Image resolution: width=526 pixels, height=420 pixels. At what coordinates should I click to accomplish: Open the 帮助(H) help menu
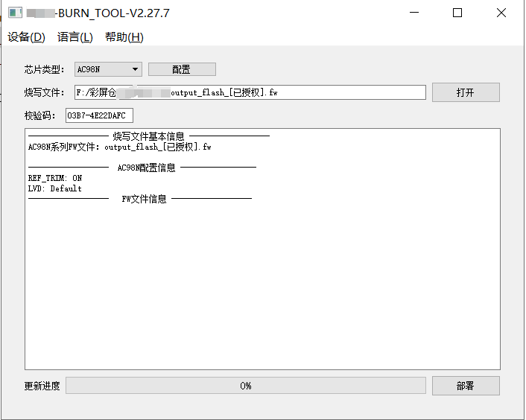tap(124, 37)
